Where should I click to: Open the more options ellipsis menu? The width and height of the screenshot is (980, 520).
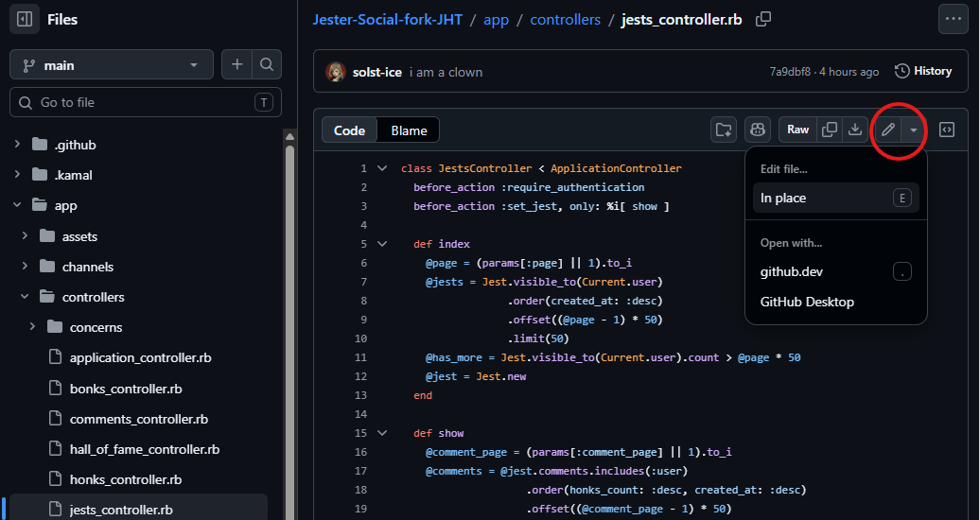click(954, 19)
